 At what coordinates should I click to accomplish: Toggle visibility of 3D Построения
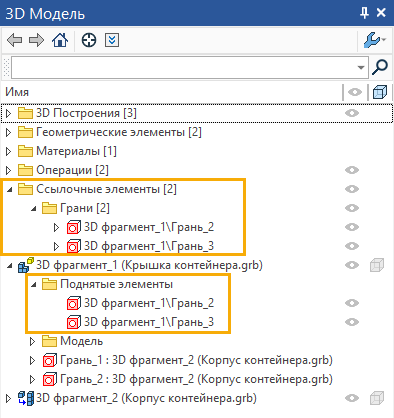[352, 113]
